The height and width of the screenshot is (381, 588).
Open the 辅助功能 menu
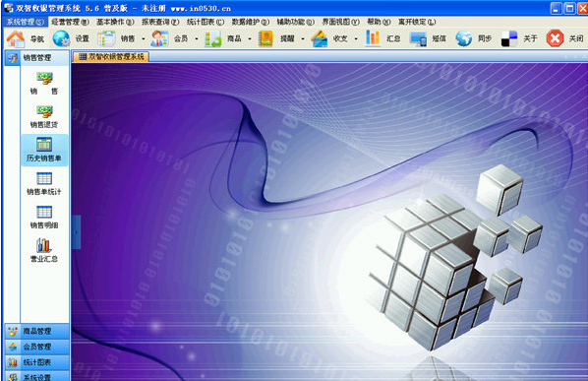(x=296, y=22)
